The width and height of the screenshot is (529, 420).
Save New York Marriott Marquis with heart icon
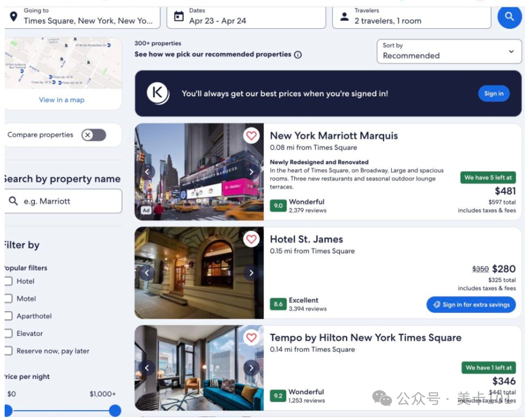coord(251,136)
